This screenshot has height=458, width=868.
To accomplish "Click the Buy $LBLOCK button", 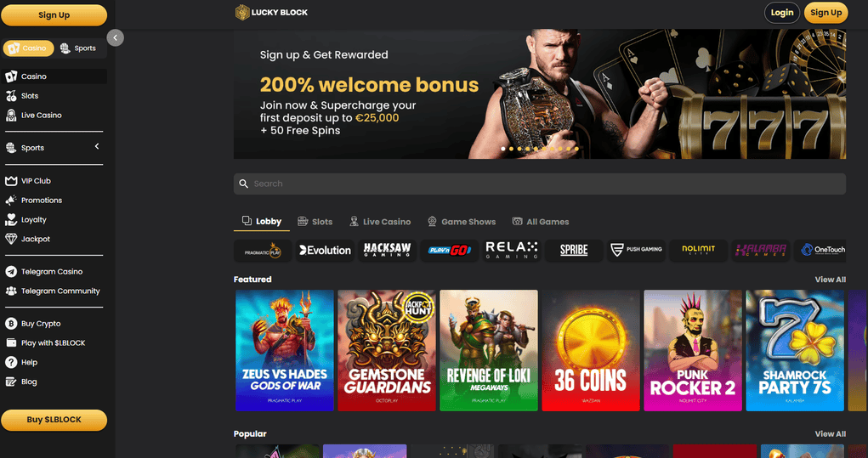I will 54,420.
